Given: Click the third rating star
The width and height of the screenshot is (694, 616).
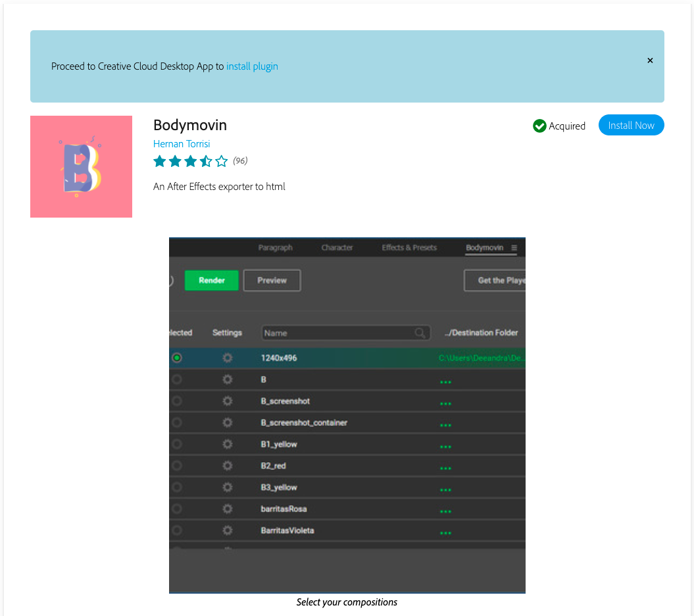Looking at the screenshot, I should (190, 161).
